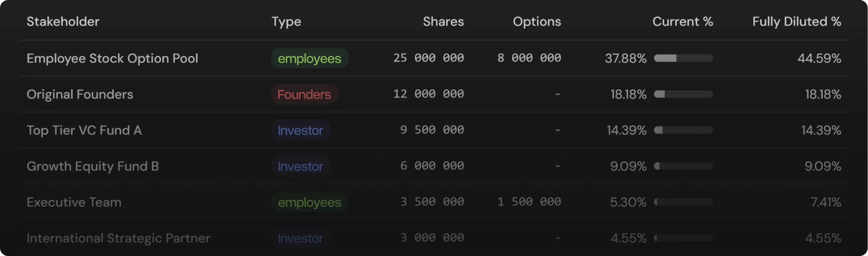Click Investor badge for Top Tier VC Fund A
The height and width of the screenshot is (256, 868).
300,130
